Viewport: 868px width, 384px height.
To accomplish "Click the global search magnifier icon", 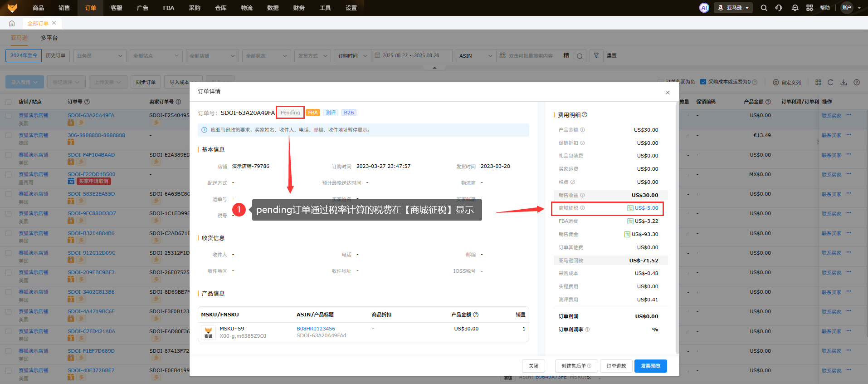I will point(764,8).
